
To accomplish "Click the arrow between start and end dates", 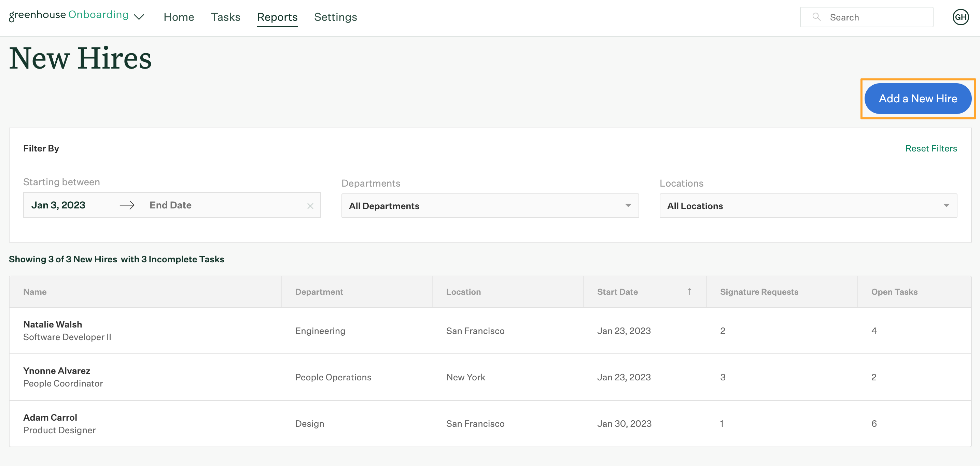I will (x=127, y=205).
